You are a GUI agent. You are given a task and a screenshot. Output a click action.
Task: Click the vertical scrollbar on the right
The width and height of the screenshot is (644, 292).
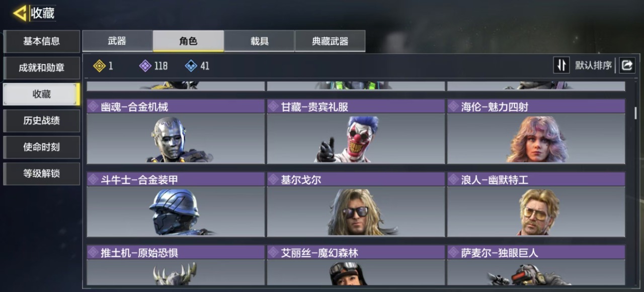point(635,113)
